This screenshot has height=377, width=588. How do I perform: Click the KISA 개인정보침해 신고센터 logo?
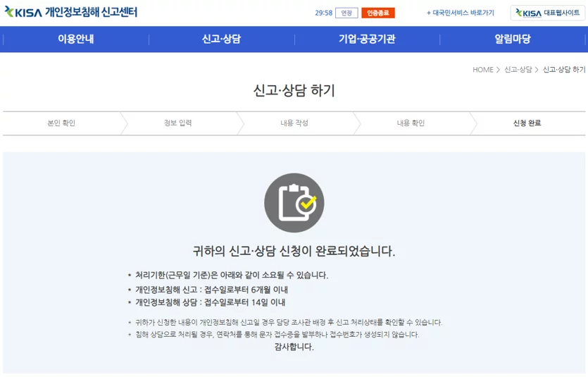[x=71, y=12]
